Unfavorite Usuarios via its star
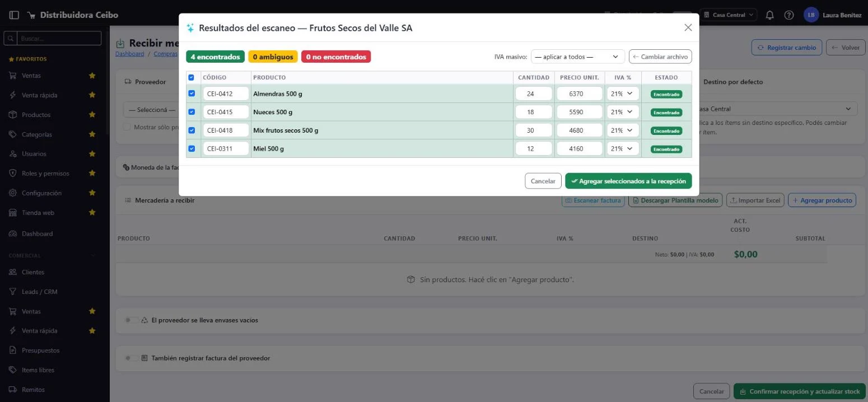 [x=92, y=154]
